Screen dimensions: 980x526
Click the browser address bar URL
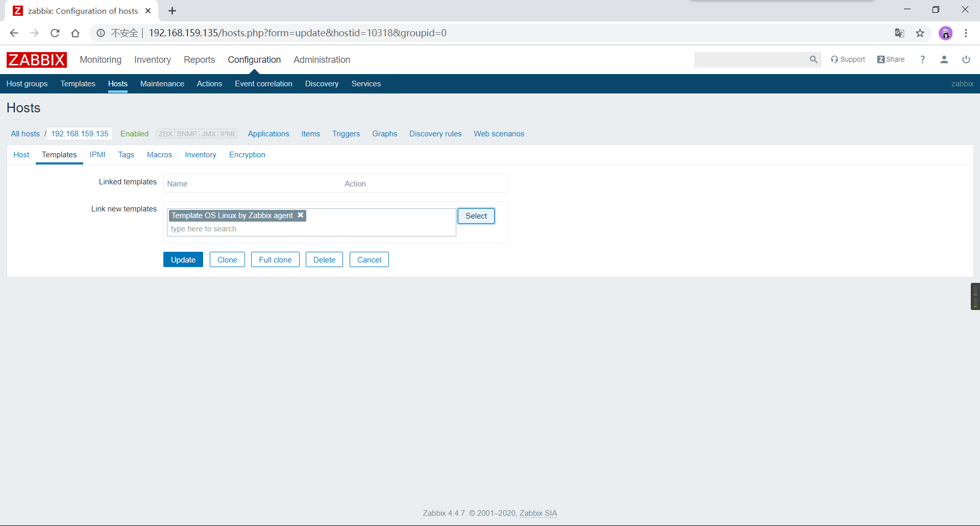pos(298,33)
